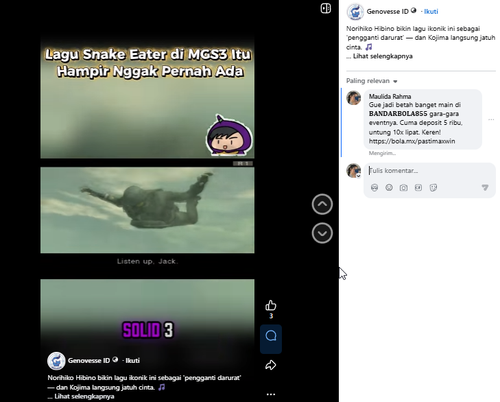Attach photo using camera icon
Viewport: 500px width, 402px height.
click(404, 188)
